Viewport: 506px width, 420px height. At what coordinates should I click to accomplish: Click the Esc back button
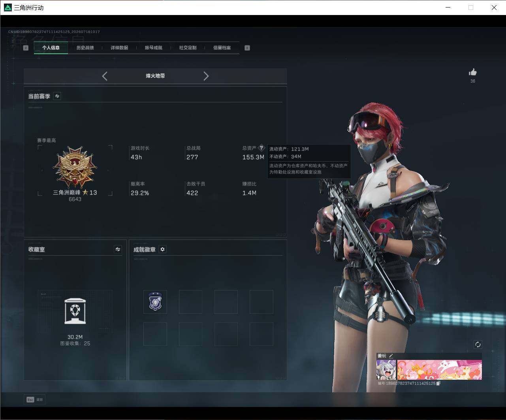point(34,399)
